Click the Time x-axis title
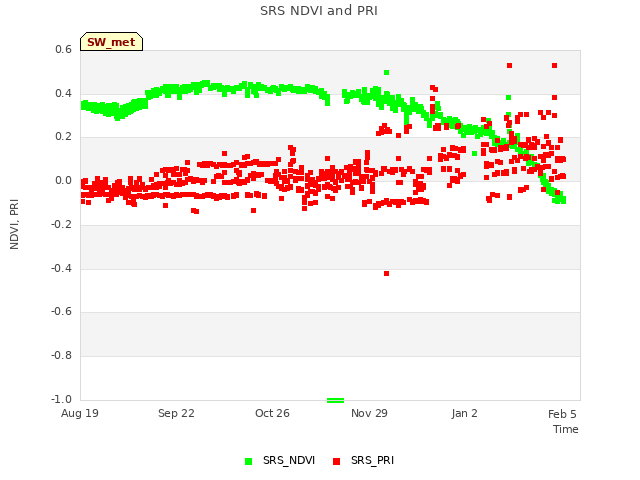This screenshot has width=640, height=480. click(x=566, y=429)
